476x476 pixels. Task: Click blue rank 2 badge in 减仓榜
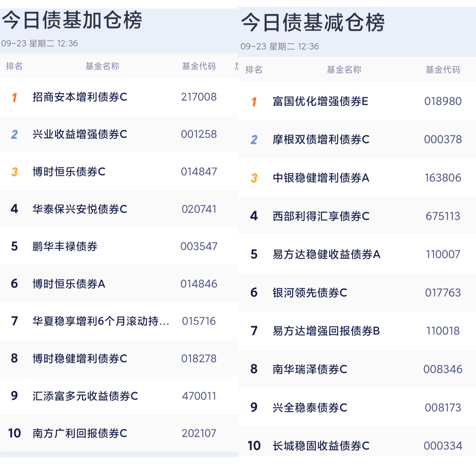click(254, 140)
